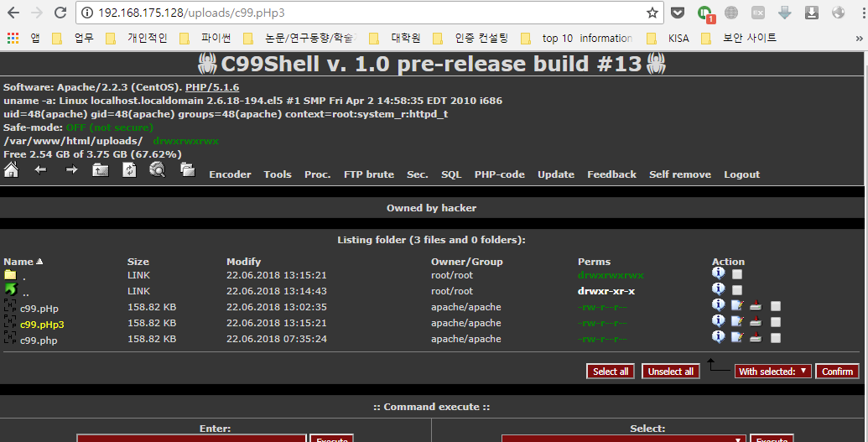Image resolution: width=868 pixels, height=442 pixels.
Task: Open the SQL menu item
Action: pos(451,174)
